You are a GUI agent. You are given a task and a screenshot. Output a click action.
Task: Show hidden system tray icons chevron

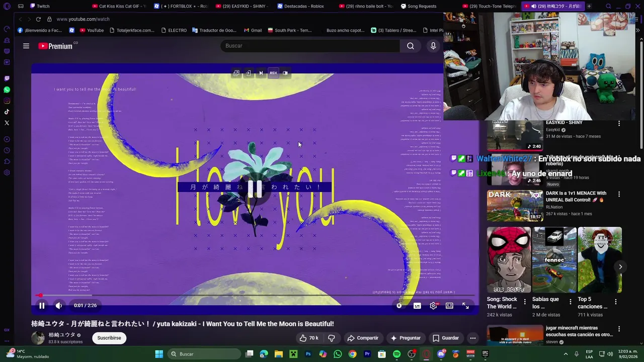[x=566, y=354]
